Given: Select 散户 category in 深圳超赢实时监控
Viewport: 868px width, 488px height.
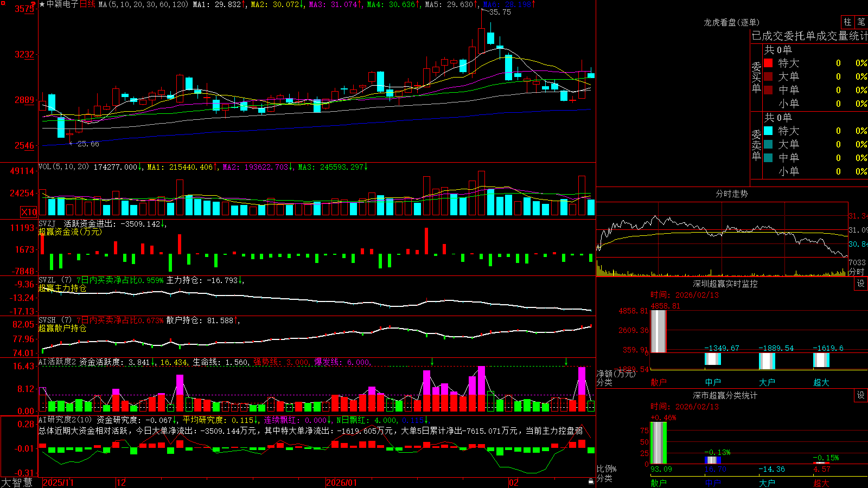Looking at the screenshot, I should (659, 382).
